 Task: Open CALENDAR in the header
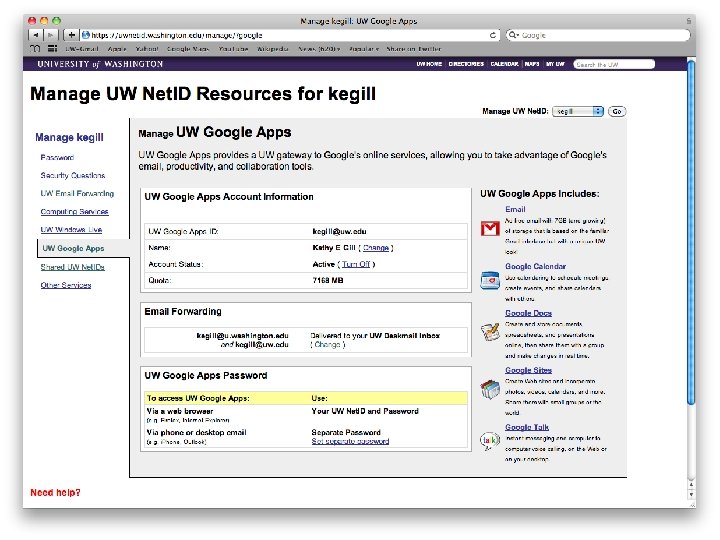[x=504, y=64]
